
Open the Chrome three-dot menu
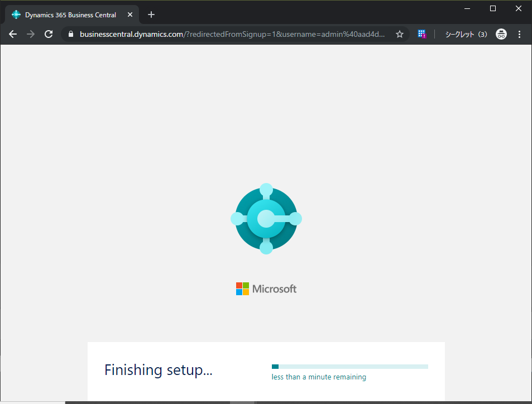519,34
